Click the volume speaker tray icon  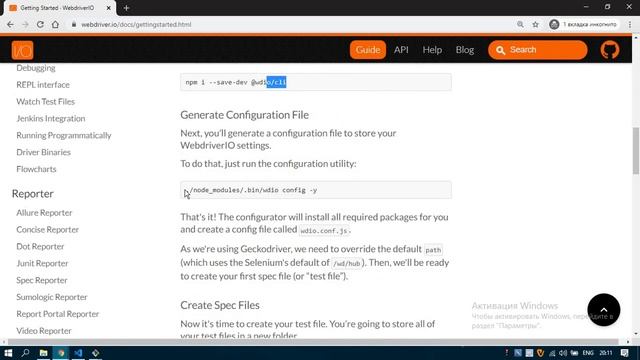563,353
